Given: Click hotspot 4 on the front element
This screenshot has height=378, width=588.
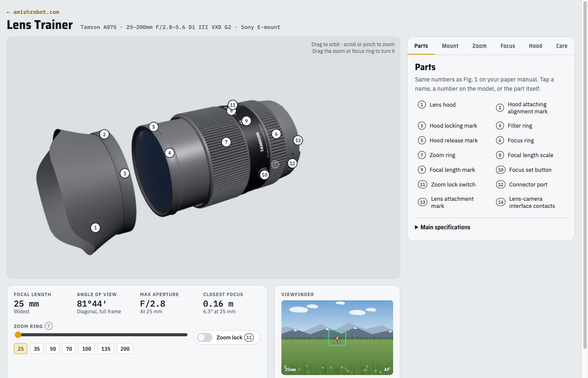Looking at the screenshot, I should tap(170, 153).
